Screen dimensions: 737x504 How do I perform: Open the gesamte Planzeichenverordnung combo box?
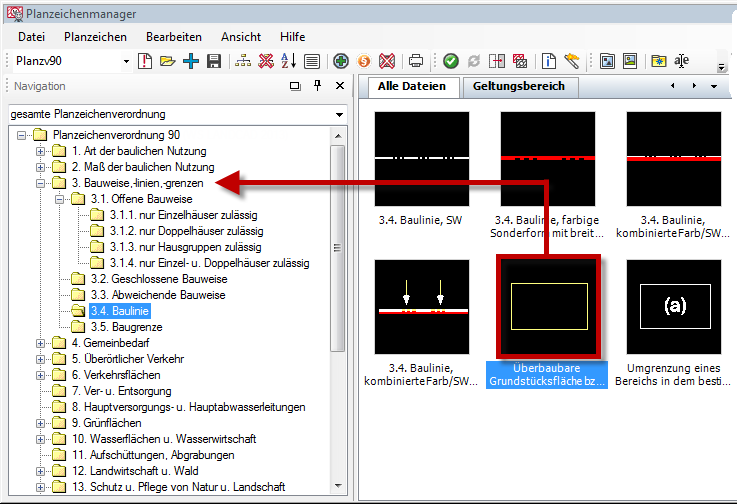point(339,114)
